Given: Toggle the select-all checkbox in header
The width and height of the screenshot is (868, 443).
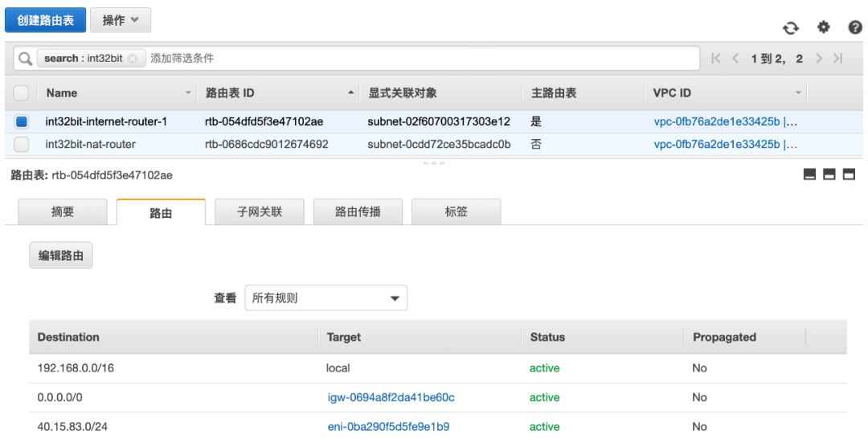Looking at the screenshot, I should [21, 93].
